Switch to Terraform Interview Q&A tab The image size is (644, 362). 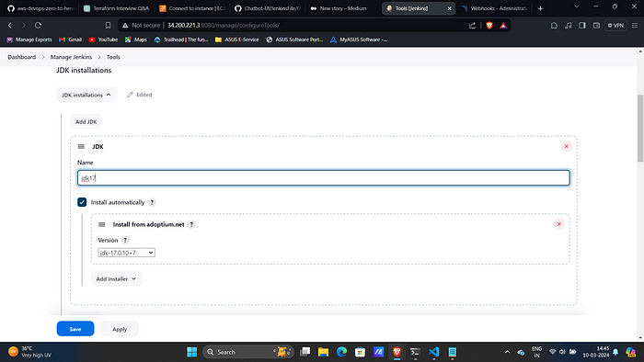tap(116, 8)
